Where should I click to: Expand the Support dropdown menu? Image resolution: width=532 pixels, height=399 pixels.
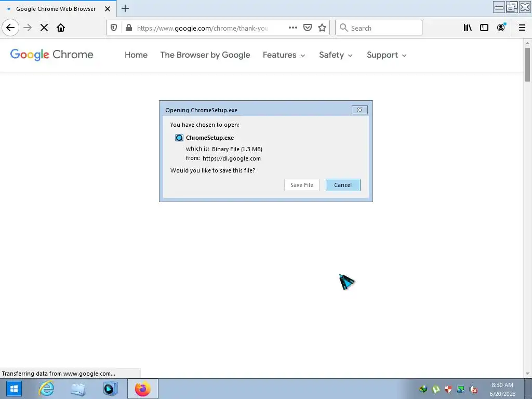click(x=387, y=55)
